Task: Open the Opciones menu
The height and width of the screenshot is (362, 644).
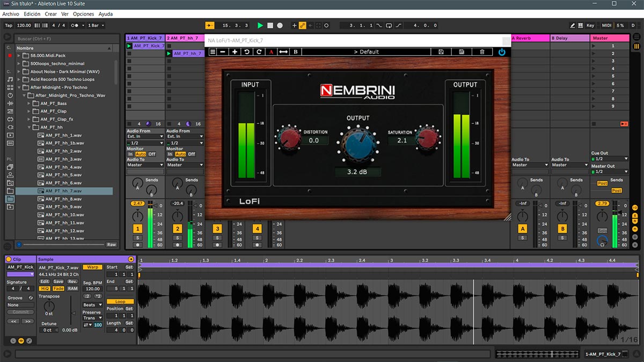Action: pos(83,14)
